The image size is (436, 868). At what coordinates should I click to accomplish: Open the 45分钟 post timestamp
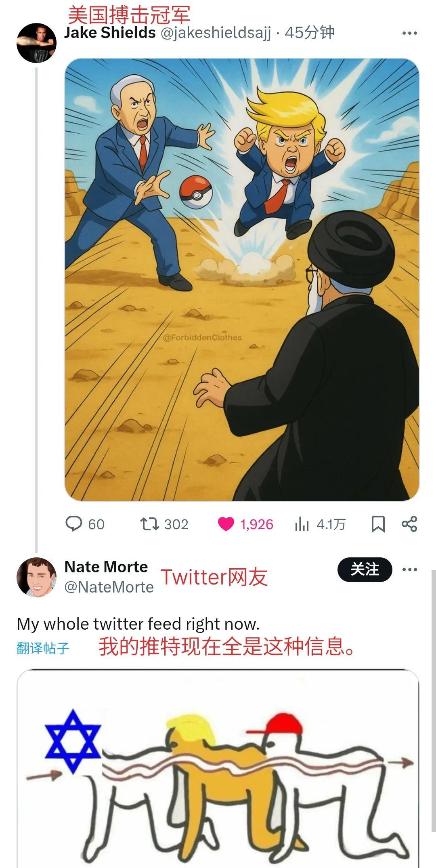(x=310, y=33)
